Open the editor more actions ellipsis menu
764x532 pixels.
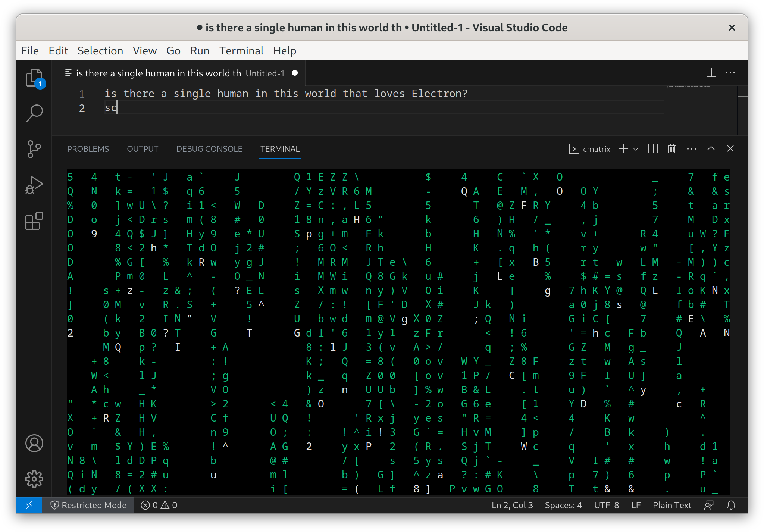pyautogui.click(x=730, y=73)
